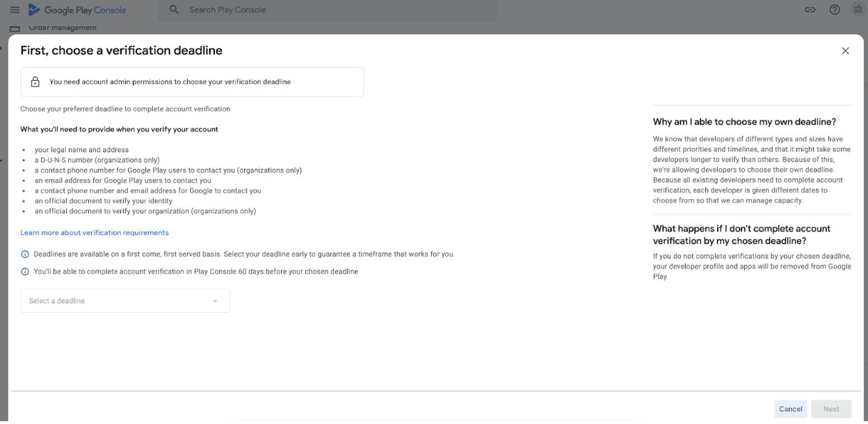Click the admin permissions notice banner
This screenshot has width=868, height=424.
pos(192,82)
